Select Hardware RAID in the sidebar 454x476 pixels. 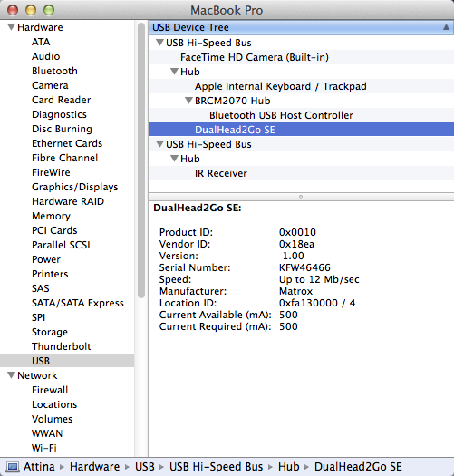pyautogui.click(x=68, y=201)
